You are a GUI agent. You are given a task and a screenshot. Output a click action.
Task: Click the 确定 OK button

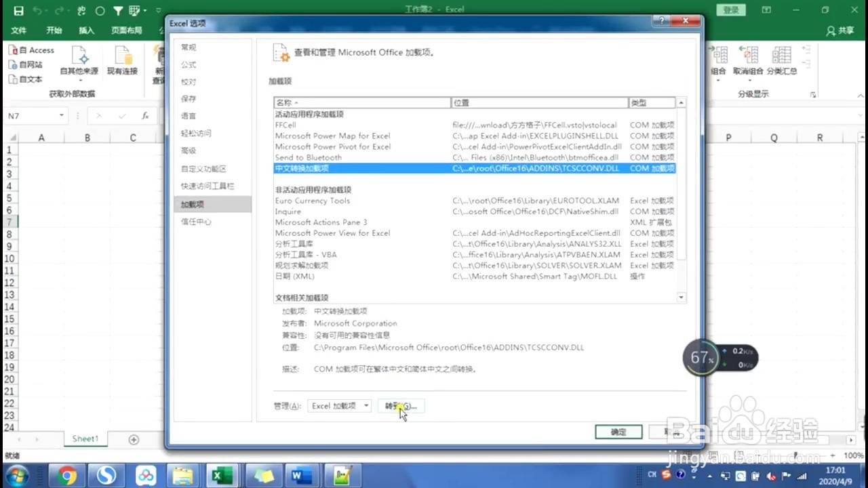tap(618, 432)
